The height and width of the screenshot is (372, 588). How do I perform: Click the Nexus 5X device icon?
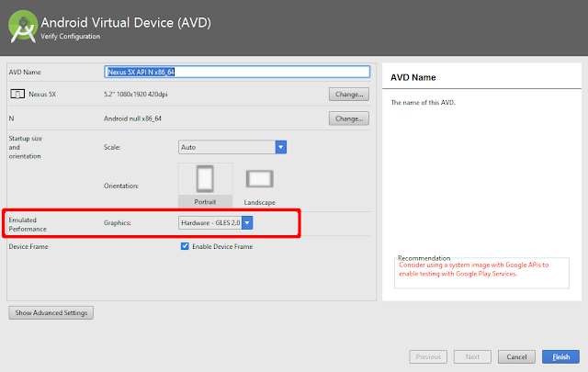point(17,94)
